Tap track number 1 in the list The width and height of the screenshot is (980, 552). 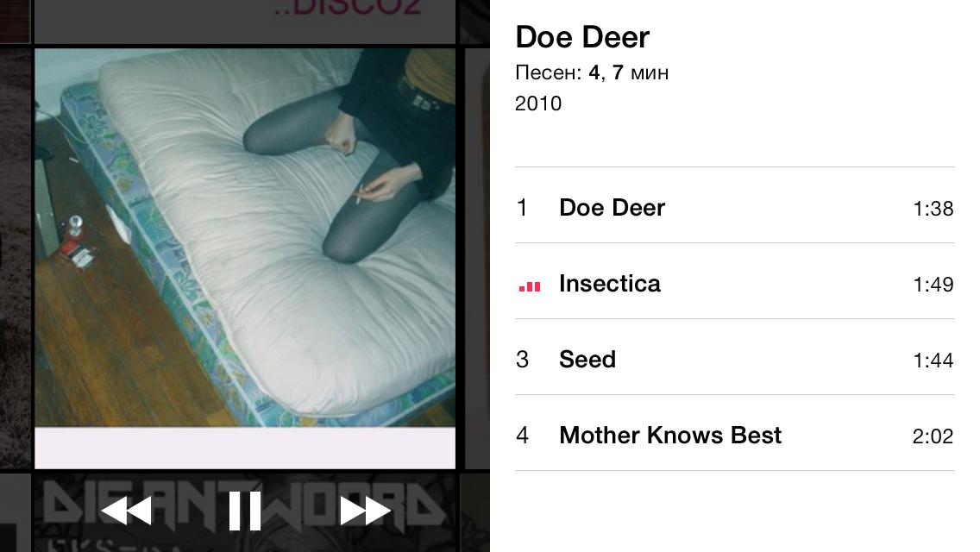point(522,208)
